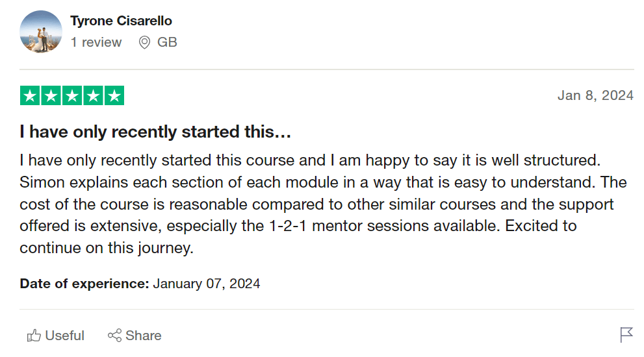The image size is (644, 357).
Task: Click the Jan 8, 2024 review date
Action: point(595,95)
